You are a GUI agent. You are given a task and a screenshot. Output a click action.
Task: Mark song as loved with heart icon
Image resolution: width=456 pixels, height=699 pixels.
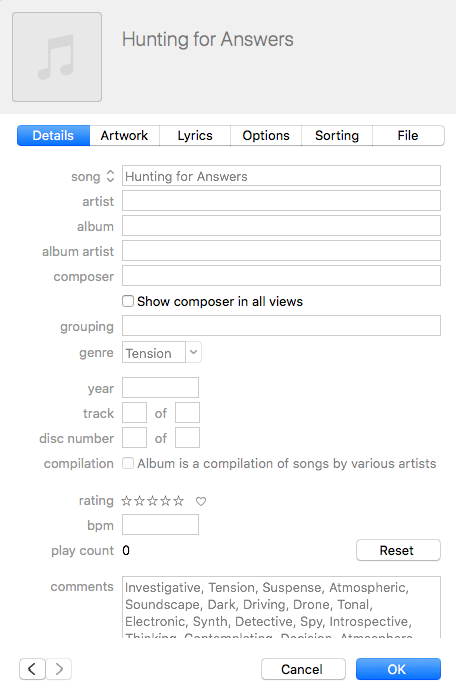(201, 502)
